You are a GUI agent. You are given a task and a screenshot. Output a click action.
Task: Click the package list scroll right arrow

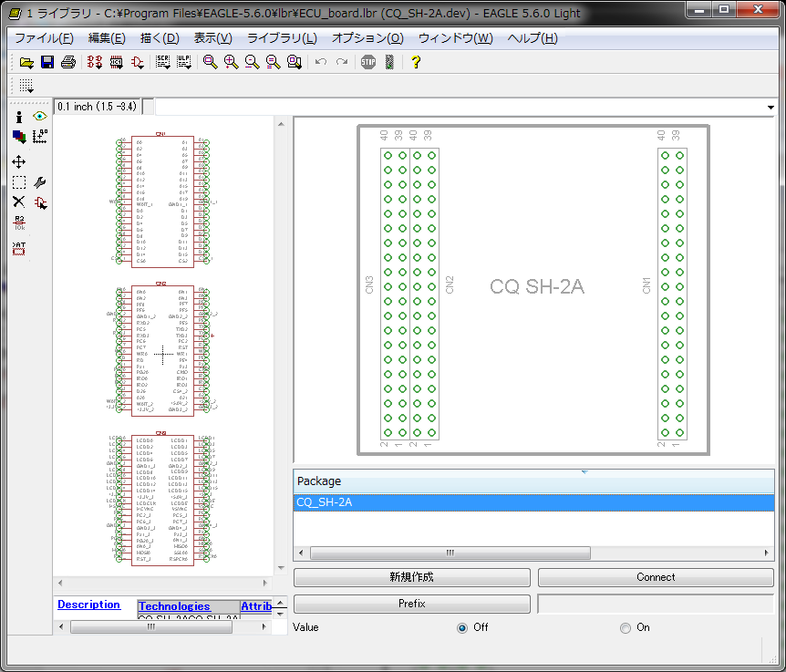pyautogui.click(x=767, y=553)
